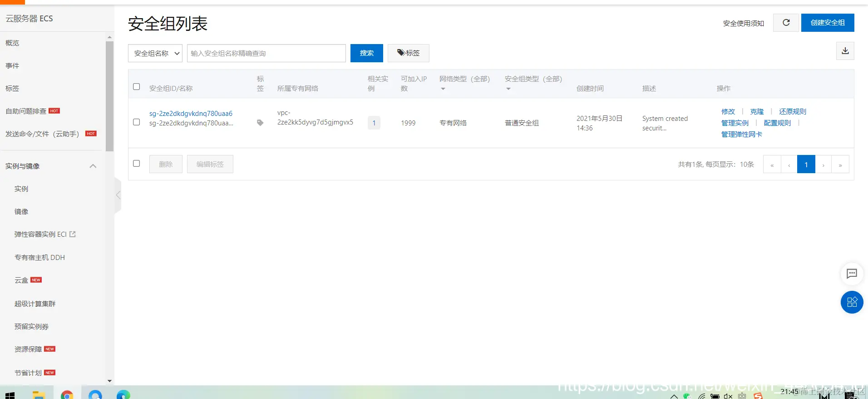Toggle the bottom select-all checkbox
868x399 pixels.
click(136, 163)
